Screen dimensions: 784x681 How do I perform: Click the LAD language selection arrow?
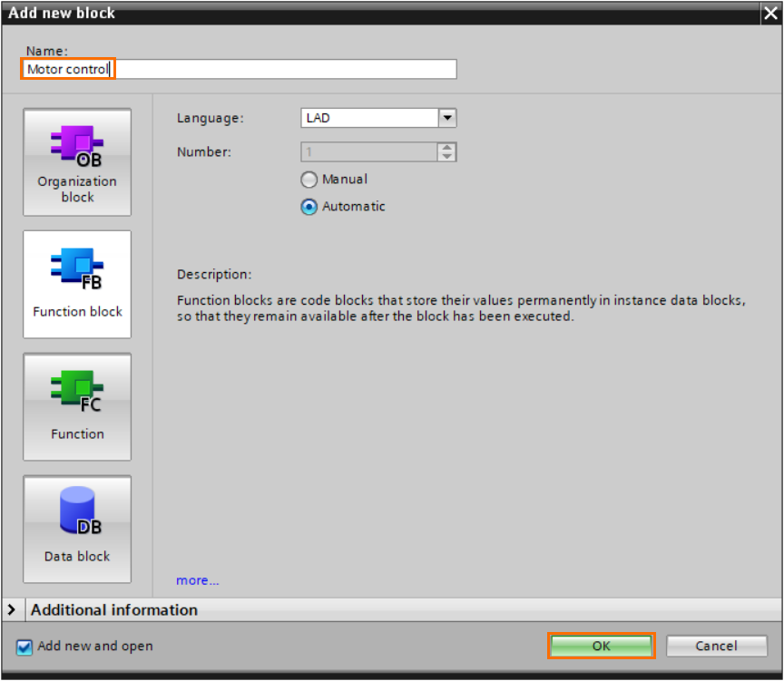[447, 118]
